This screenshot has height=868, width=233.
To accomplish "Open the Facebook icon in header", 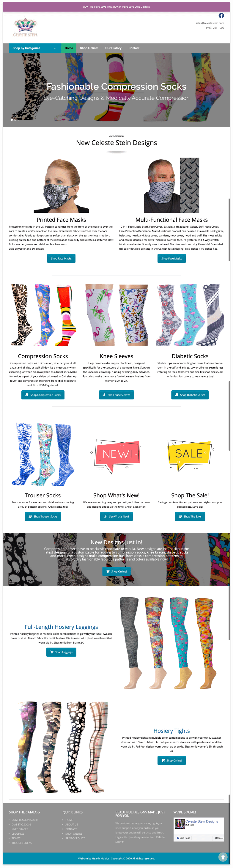I will tap(221, 15).
